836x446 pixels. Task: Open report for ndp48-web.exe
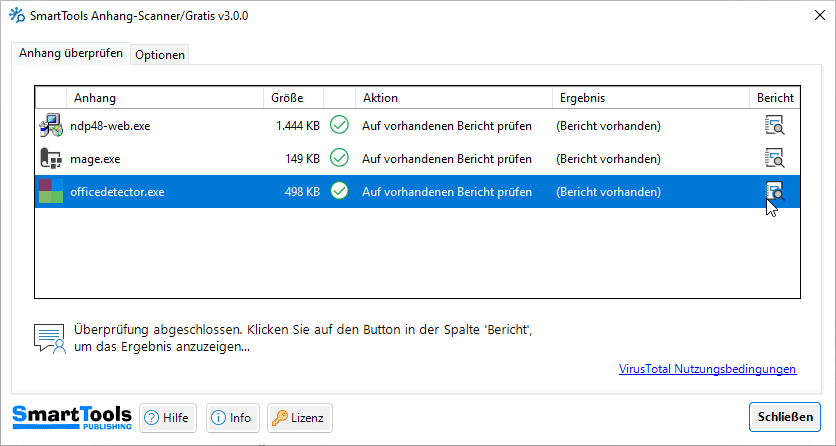[x=774, y=125]
